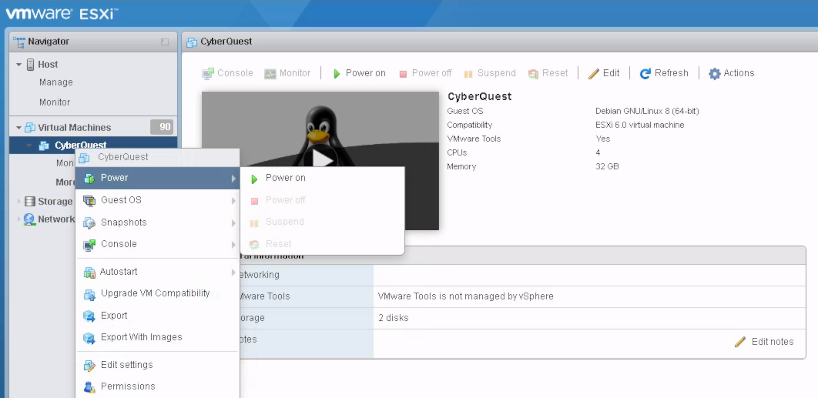Image resolution: width=818 pixels, height=398 pixels.
Task: Click the Upgrade VM Compatibility icon
Action: click(90, 294)
